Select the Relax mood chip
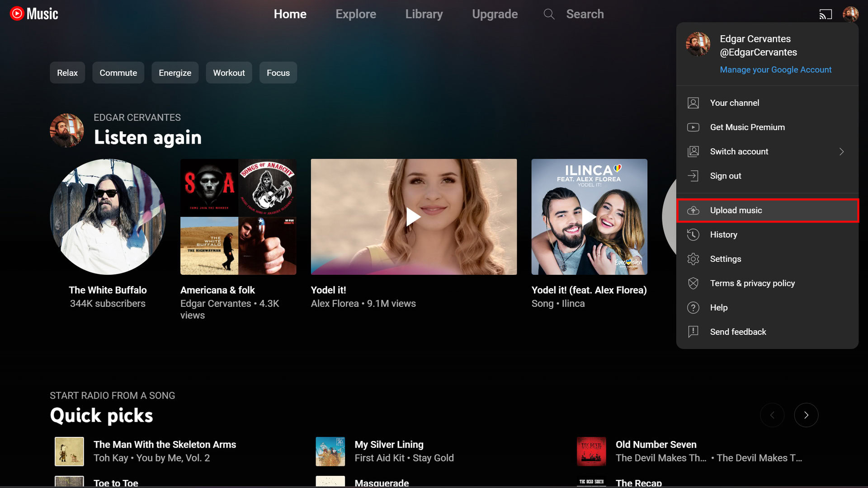Screen dimensions: 868x488 (67, 73)
